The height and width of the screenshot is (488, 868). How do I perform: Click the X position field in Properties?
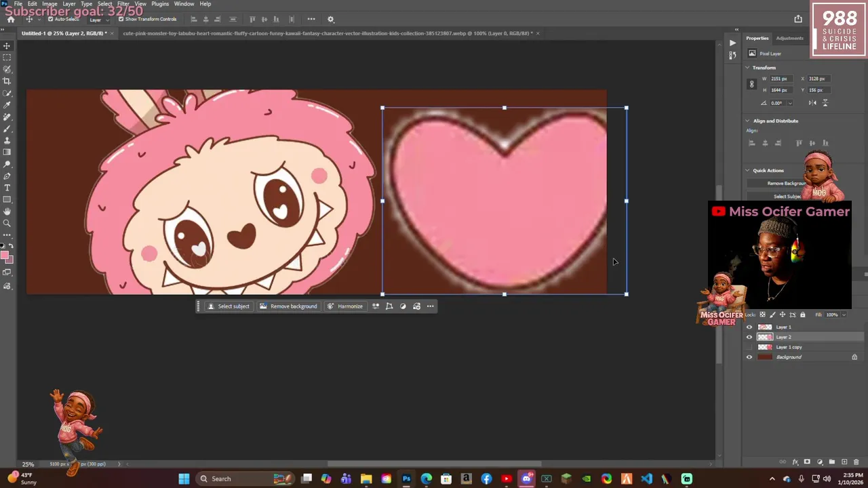[x=819, y=79]
